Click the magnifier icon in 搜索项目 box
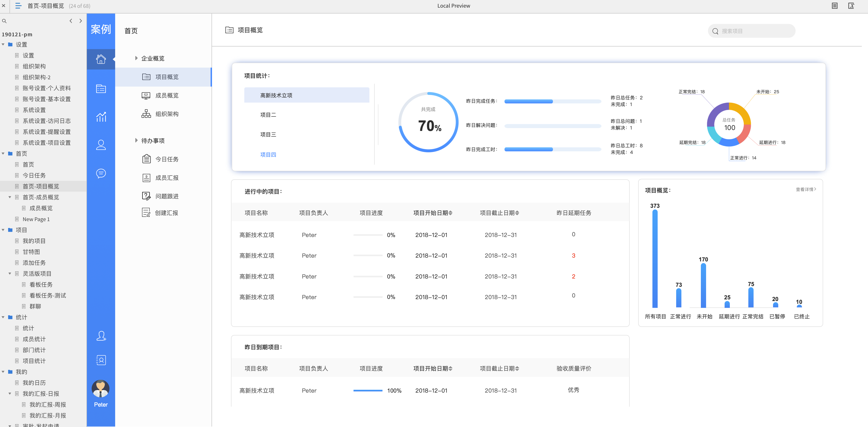Screen dimensions: 868x427 715,31
